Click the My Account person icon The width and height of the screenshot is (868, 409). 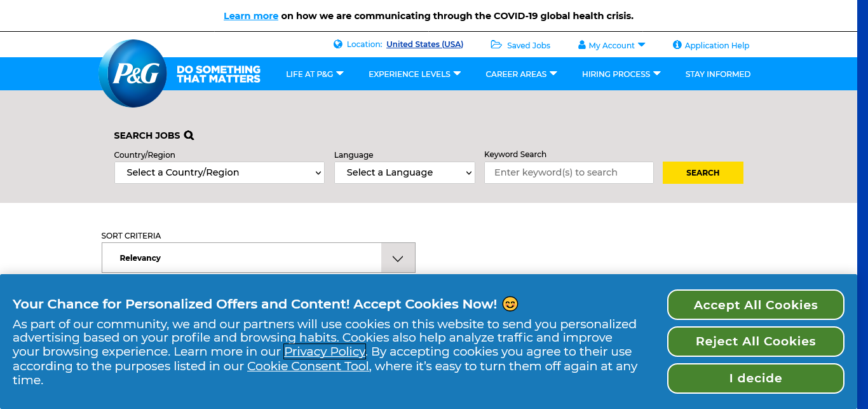(x=581, y=45)
